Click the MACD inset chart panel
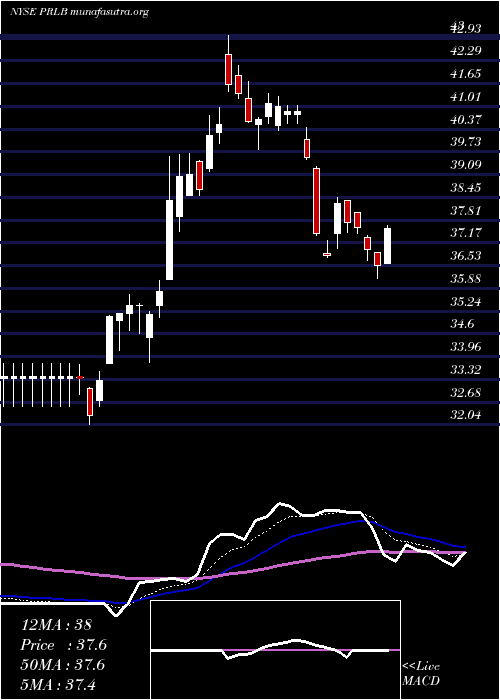Screen dimensions: 500x700 tap(275, 650)
